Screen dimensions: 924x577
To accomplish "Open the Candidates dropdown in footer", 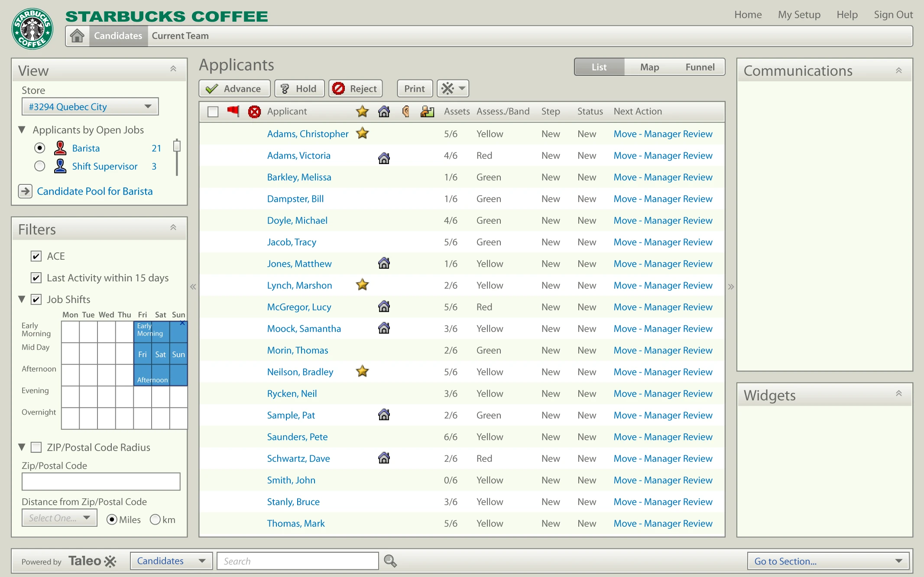I will point(171,561).
